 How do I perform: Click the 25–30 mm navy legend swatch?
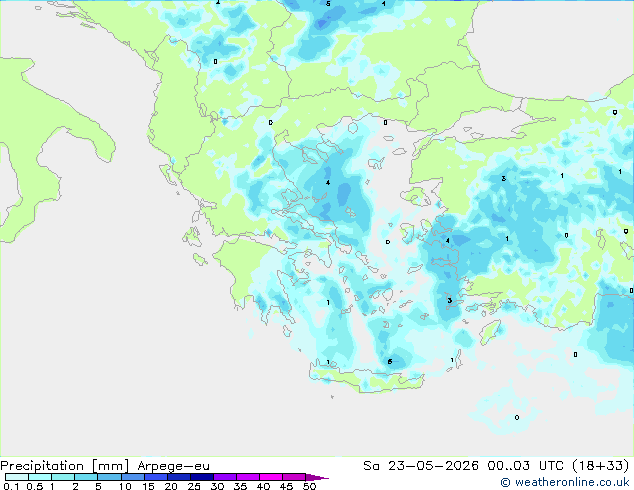point(201,477)
